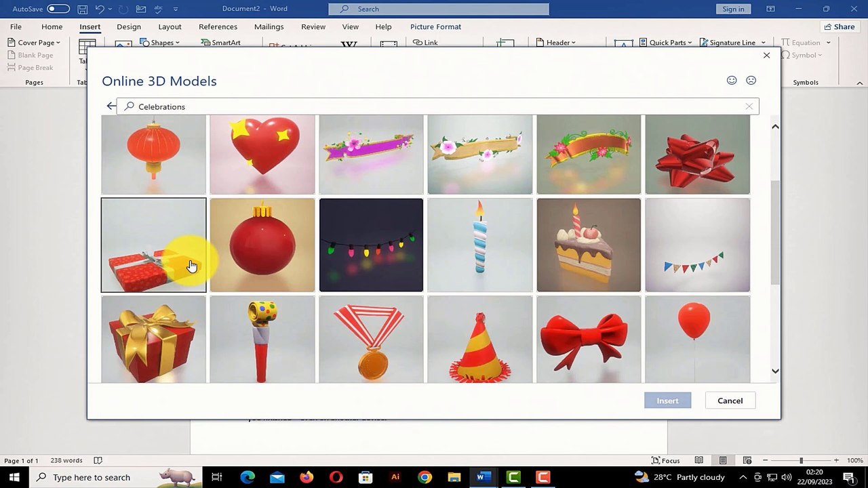
Task: Switch to the Home tab
Action: (x=52, y=26)
